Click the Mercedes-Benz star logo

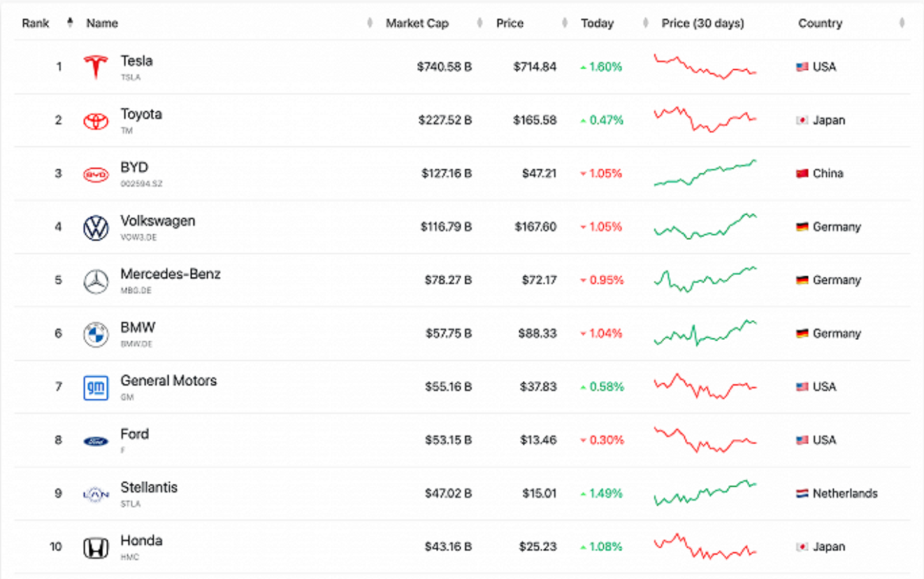coord(96,281)
